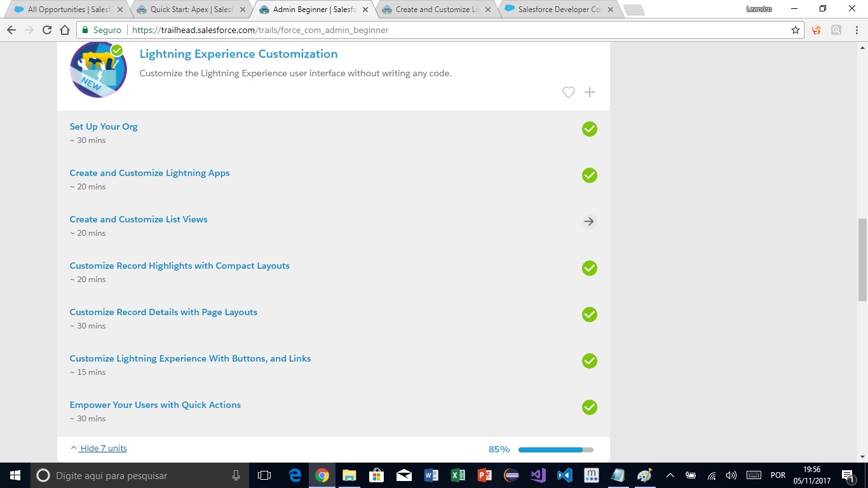868x488 pixels.
Task: Click the green checkmark for Set Up Your Org
Action: (x=590, y=129)
